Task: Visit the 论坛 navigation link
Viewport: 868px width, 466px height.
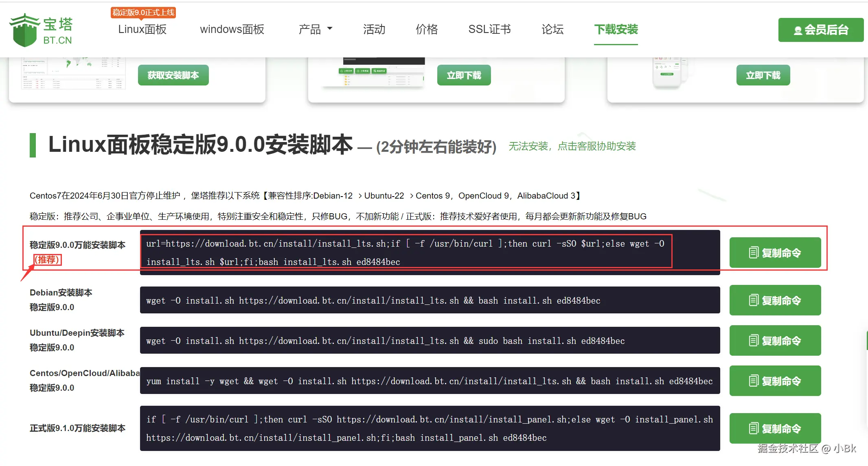Action: point(552,29)
